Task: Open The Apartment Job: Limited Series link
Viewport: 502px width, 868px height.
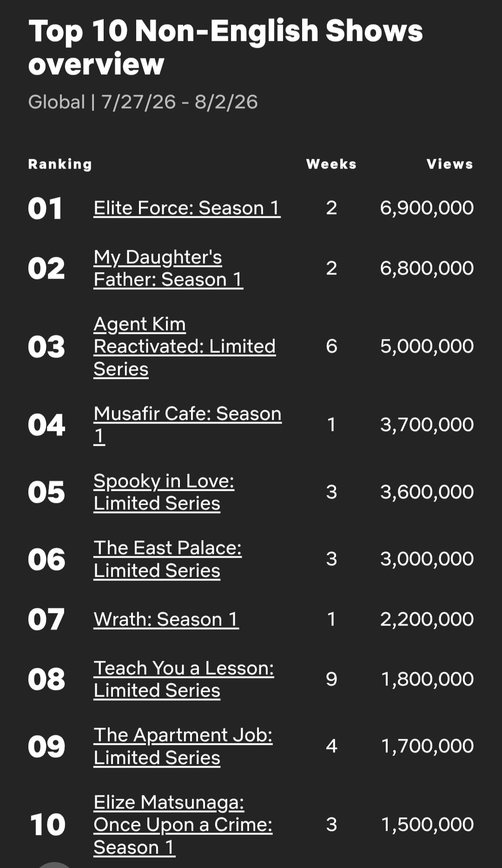Action: 183,746
